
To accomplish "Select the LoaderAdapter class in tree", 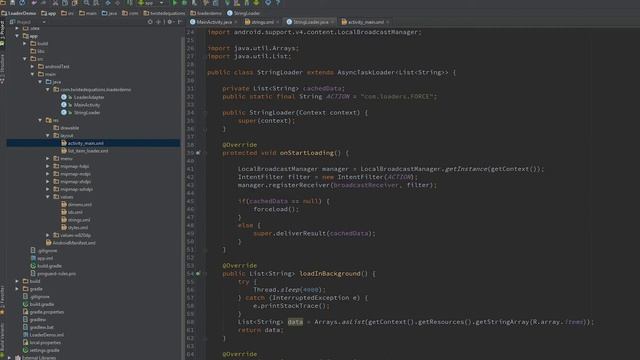I will click(x=83, y=97).
